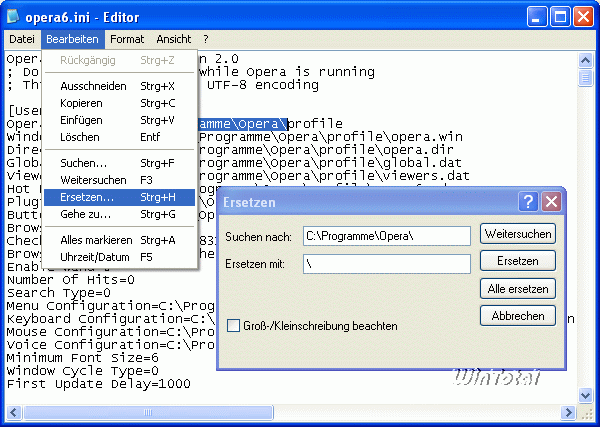Click Abbrechen to cancel replace
This screenshot has width=600, height=427.
(518, 316)
